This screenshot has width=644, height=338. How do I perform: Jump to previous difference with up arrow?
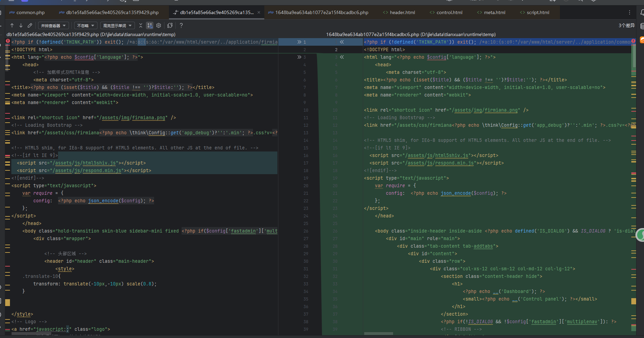[12, 25]
